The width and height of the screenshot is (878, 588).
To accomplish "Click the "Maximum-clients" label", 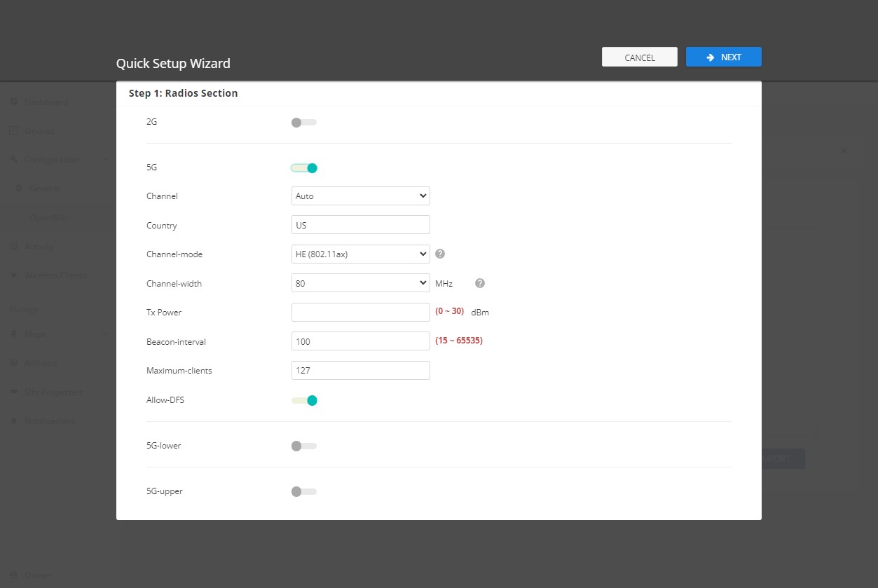I will click(179, 371).
